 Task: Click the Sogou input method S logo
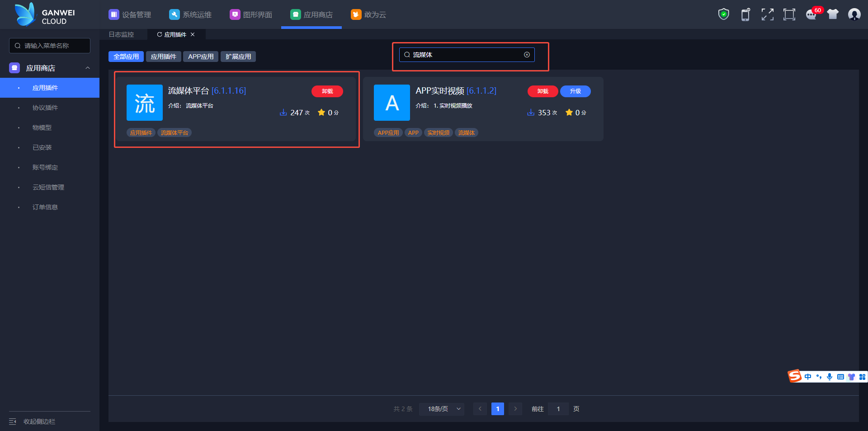795,376
